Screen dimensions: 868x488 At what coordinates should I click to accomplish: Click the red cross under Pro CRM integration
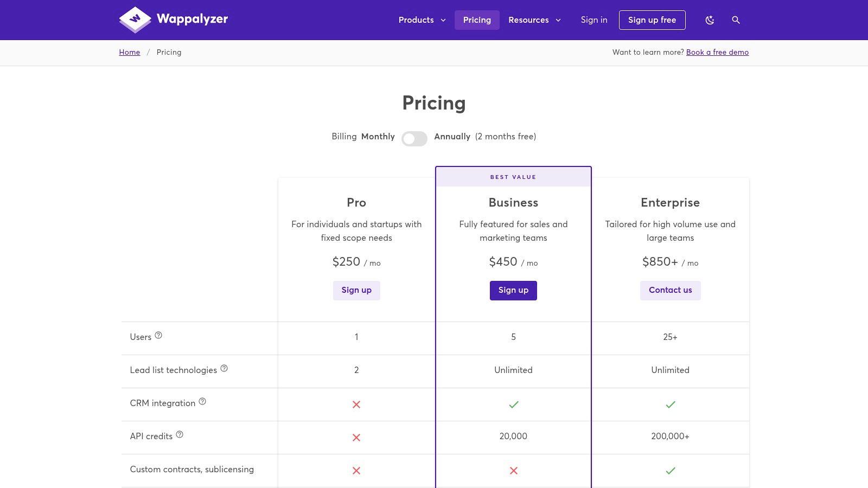pyautogui.click(x=356, y=404)
